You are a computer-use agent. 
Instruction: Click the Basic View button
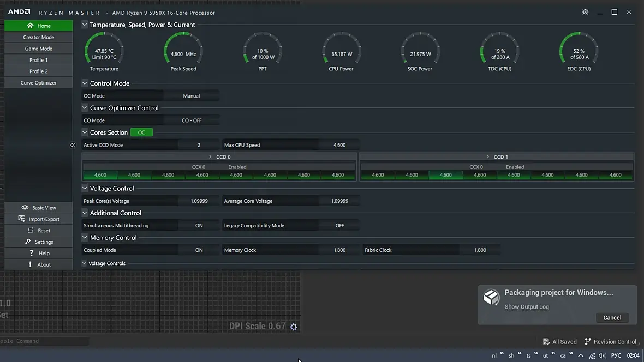[39, 208]
